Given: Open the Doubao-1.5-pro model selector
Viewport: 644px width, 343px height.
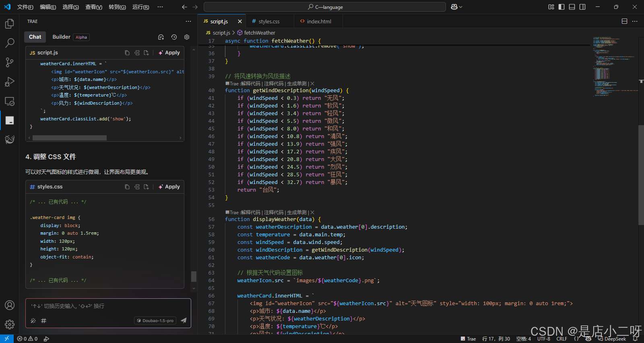Looking at the screenshot, I should pyautogui.click(x=155, y=320).
